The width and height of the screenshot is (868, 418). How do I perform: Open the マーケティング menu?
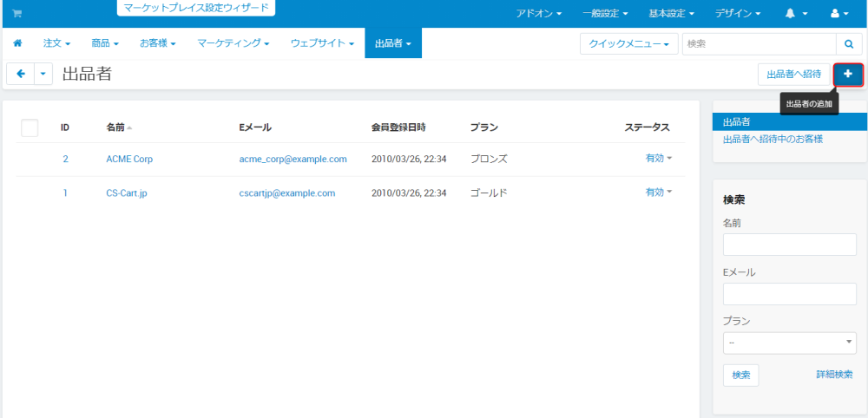tap(233, 43)
